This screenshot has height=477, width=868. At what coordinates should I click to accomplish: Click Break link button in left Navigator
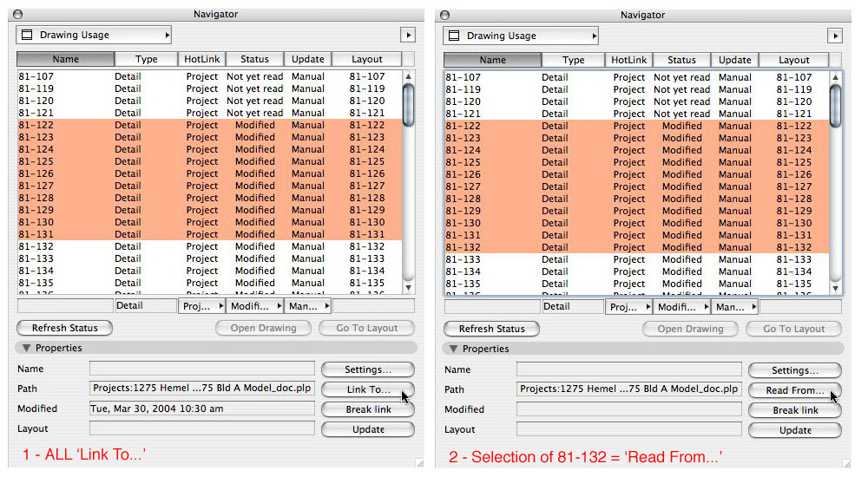[368, 409]
